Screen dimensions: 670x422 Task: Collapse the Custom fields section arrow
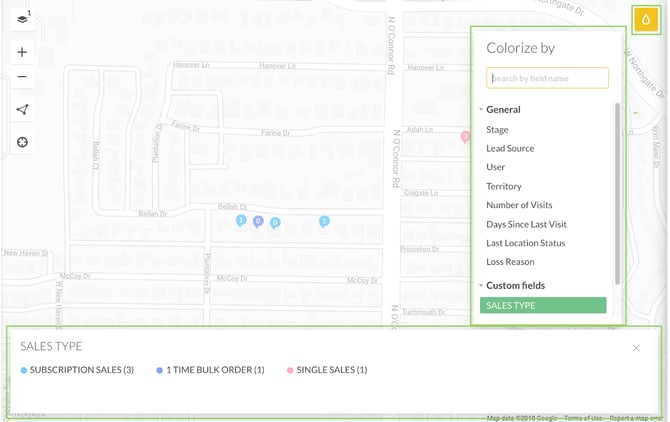pyautogui.click(x=481, y=285)
